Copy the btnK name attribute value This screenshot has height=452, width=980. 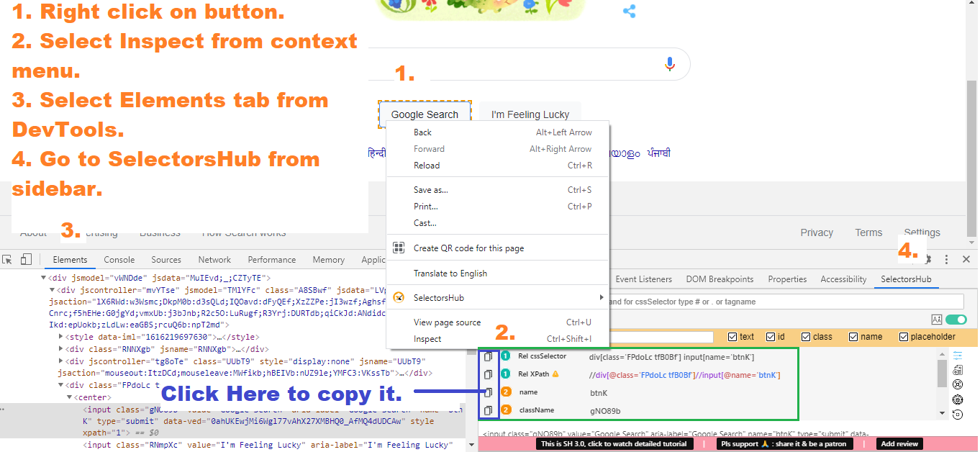(489, 392)
